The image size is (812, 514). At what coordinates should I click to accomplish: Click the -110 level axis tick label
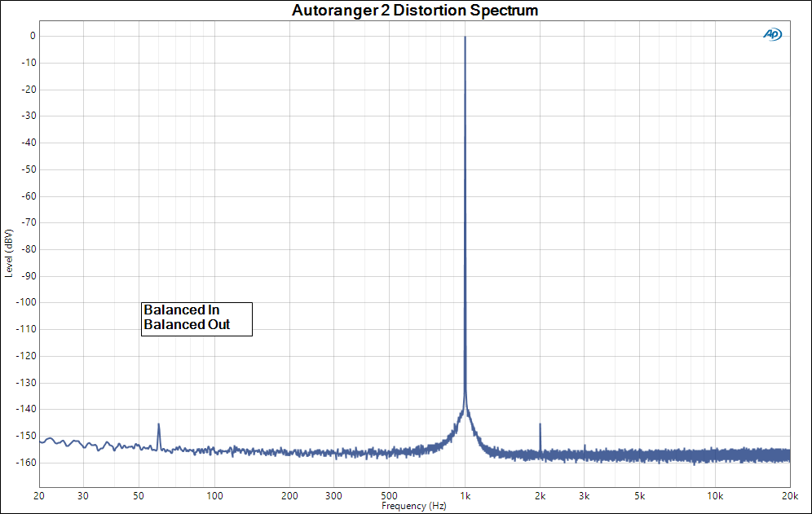26,329
